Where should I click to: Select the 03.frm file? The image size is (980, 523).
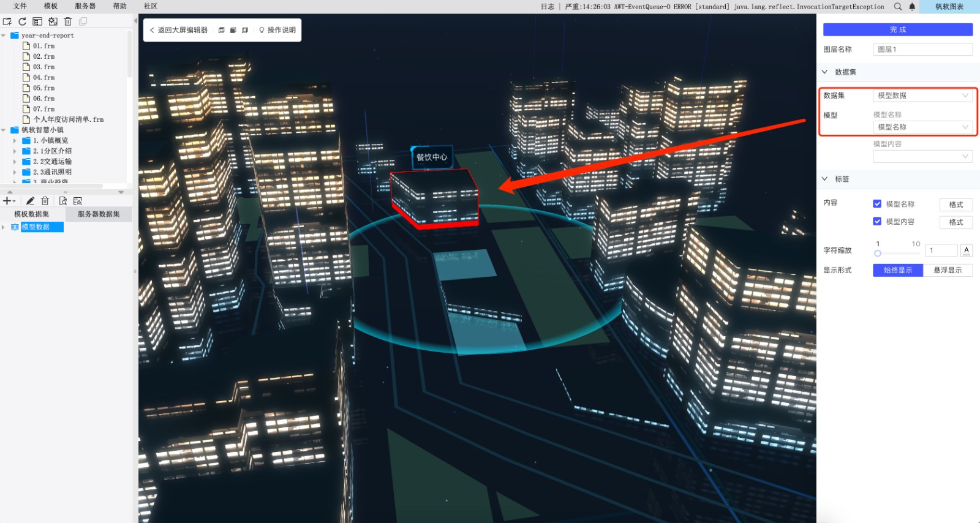coord(43,67)
